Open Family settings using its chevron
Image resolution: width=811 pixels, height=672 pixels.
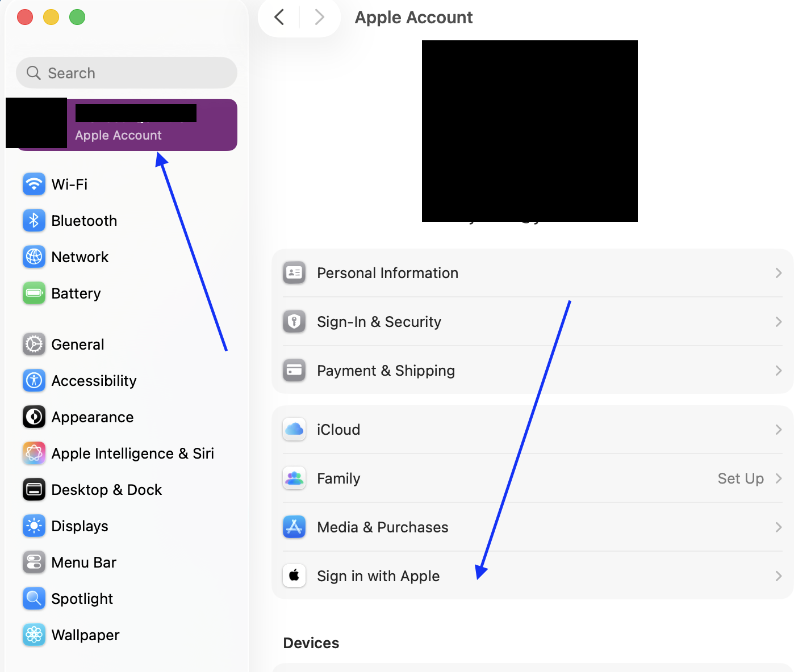779,478
